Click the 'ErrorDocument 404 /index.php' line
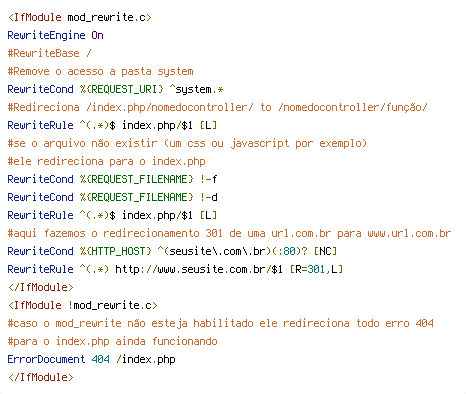 (x=91, y=359)
